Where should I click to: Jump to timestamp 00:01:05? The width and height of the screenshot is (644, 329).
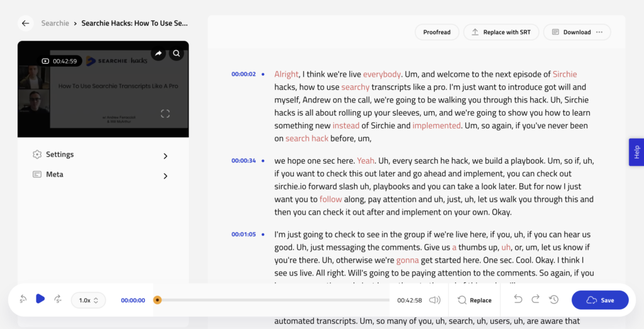click(243, 235)
